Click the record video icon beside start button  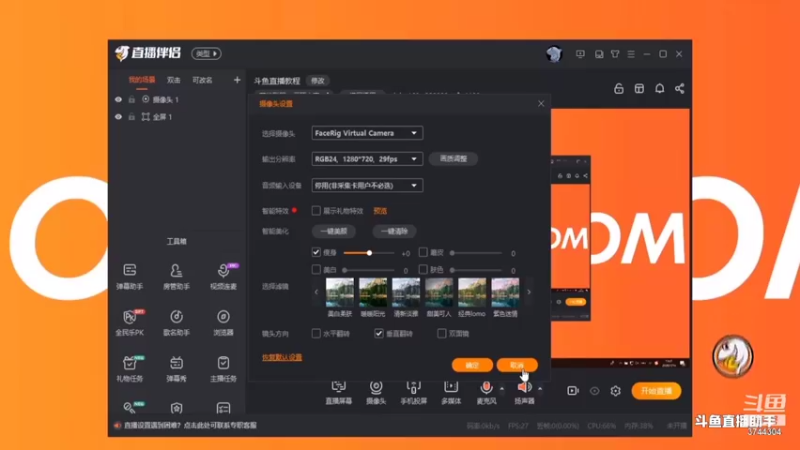tap(573, 391)
